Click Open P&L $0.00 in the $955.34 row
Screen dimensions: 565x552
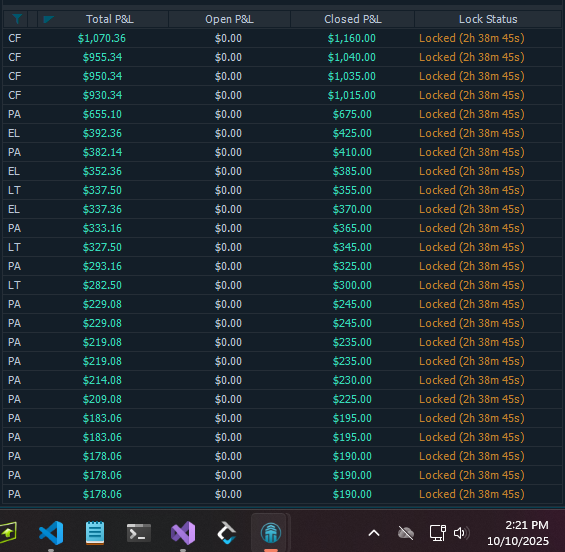coord(228,57)
